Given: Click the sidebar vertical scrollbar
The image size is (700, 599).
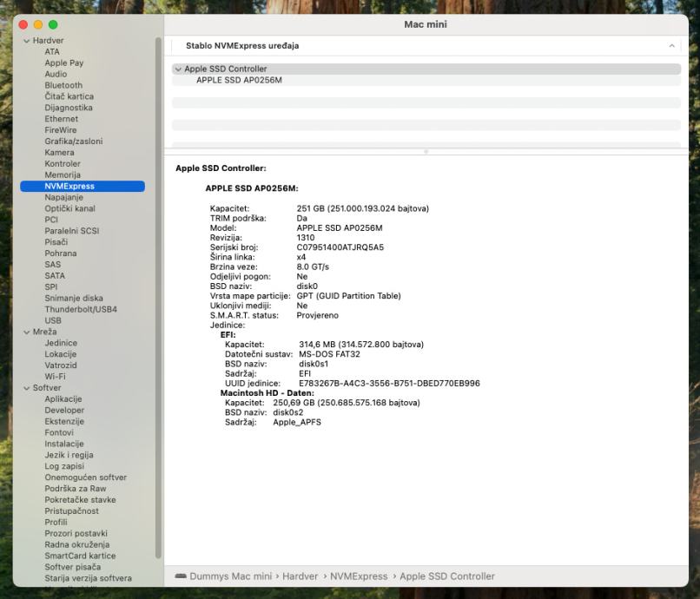Looking at the screenshot, I should tap(157, 295).
